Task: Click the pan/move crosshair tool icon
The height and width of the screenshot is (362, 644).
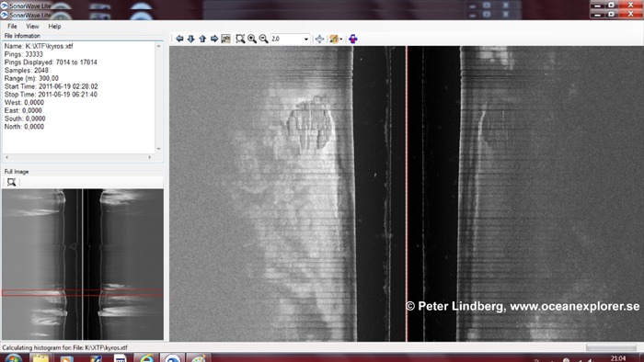Action: click(x=319, y=39)
